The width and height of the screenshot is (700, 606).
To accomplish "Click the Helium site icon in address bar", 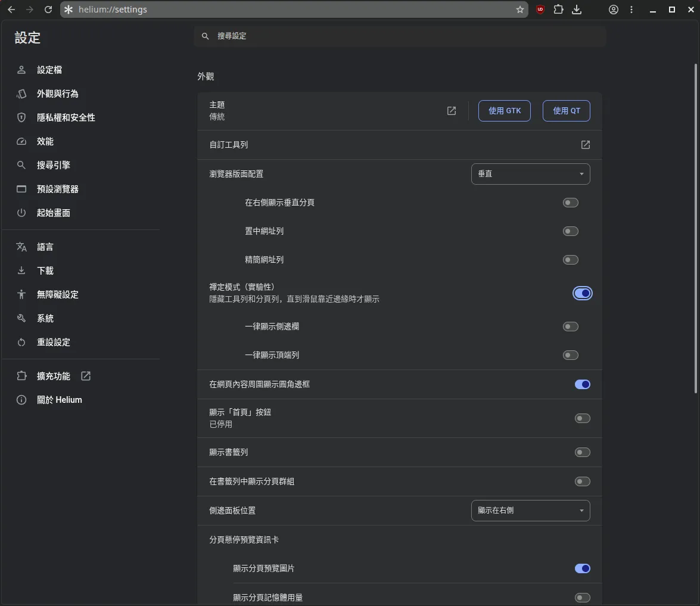I will (69, 10).
